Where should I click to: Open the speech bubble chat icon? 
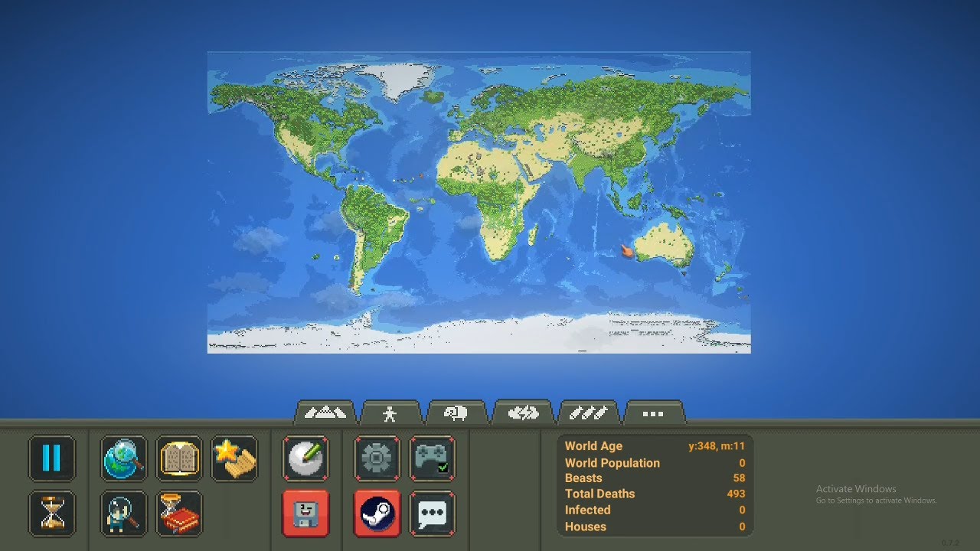[x=433, y=514]
